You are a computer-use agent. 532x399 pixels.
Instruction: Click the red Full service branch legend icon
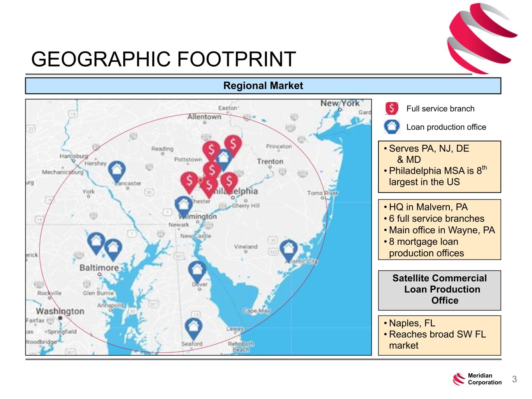pos(392,109)
